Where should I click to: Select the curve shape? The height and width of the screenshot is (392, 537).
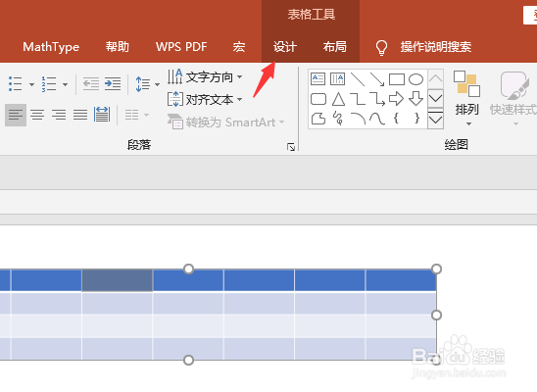coord(377,119)
